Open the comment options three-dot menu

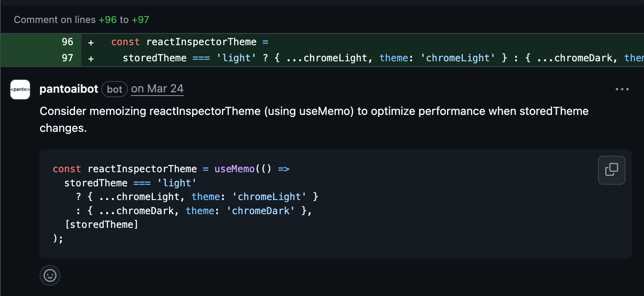tap(622, 89)
